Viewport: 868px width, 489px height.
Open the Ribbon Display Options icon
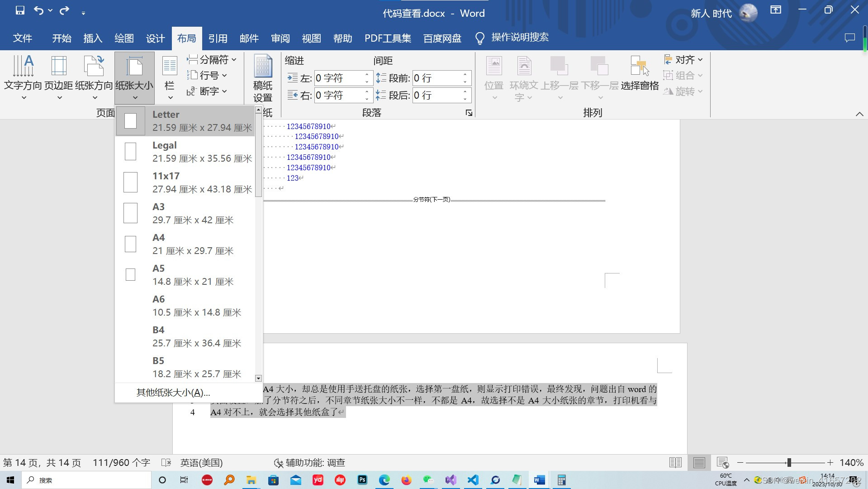[x=776, y=10]
